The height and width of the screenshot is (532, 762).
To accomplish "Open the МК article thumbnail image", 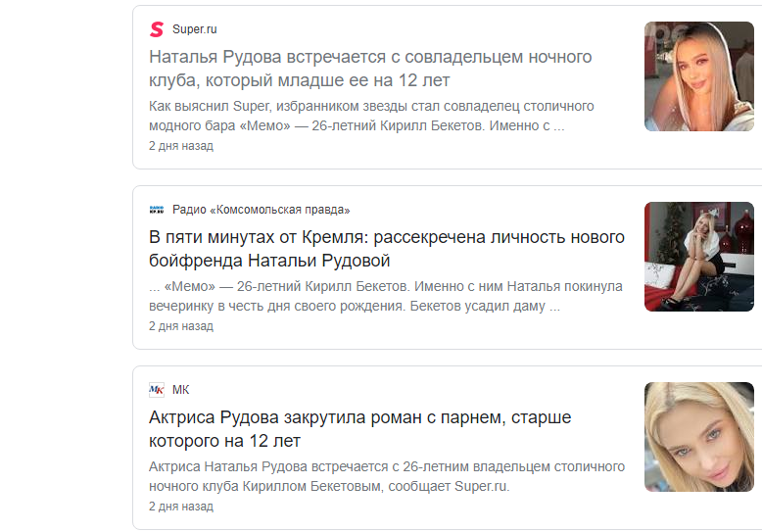I will 698,437.
